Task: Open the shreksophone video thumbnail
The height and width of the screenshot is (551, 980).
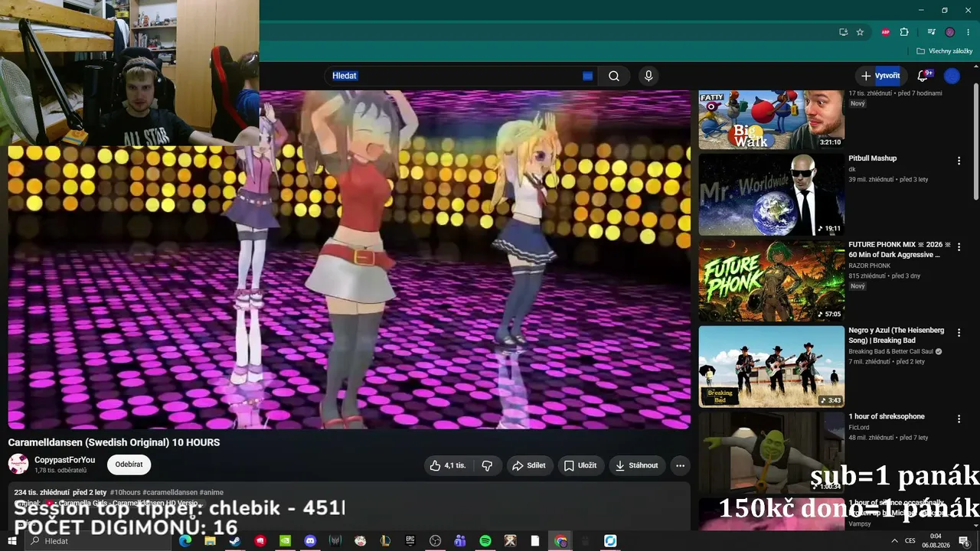Action: [x=771, y=453]
